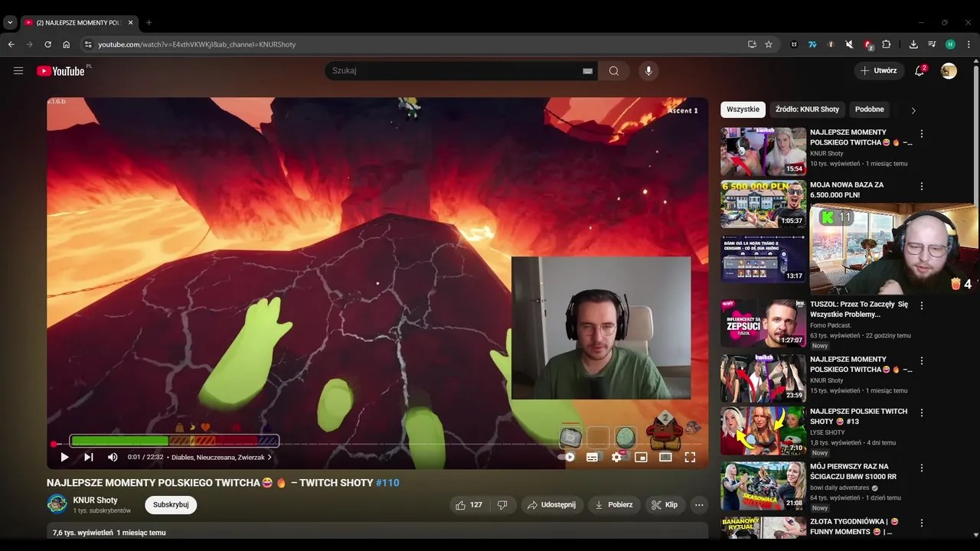The width and height of the screenshot is (980, 551).
Task: Toggle subtitles in the player
Action: point(592,457)
